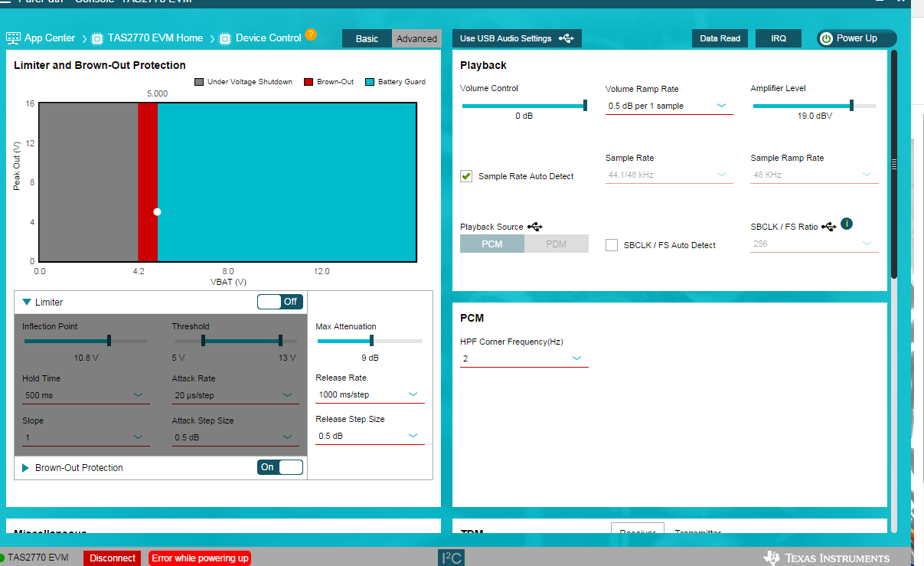Click the Texas Instruments logo
Image resolution: width=924 pixels, height=566 pixels.
(827, 558)
